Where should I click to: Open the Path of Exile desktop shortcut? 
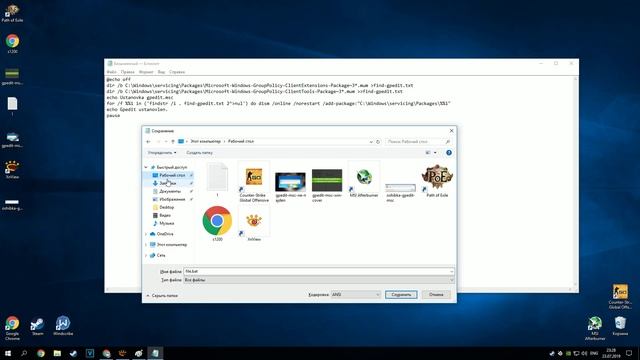12,13
